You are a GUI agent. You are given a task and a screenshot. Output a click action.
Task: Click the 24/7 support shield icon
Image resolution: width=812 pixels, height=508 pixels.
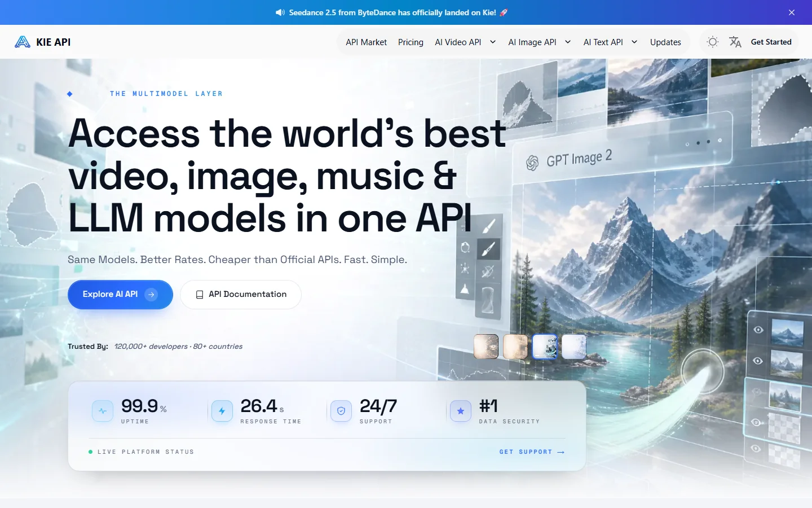[x=341, y=411]
